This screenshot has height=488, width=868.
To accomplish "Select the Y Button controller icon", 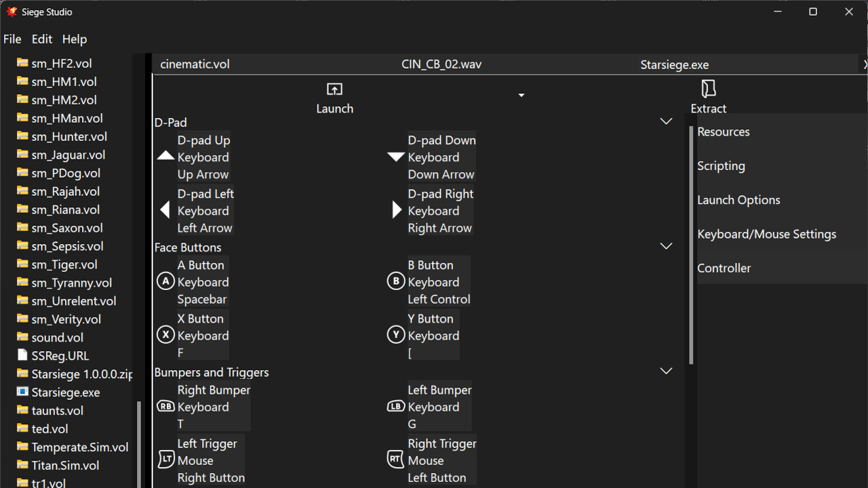I will (x=396, y=335).
